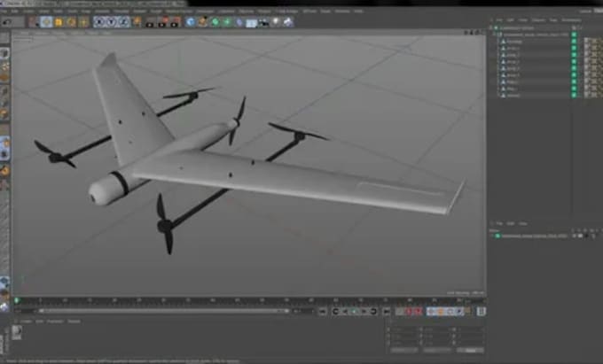Click the first position field in Coordinates Manager
Screen dimensions: 603x364
coord(403,329)
